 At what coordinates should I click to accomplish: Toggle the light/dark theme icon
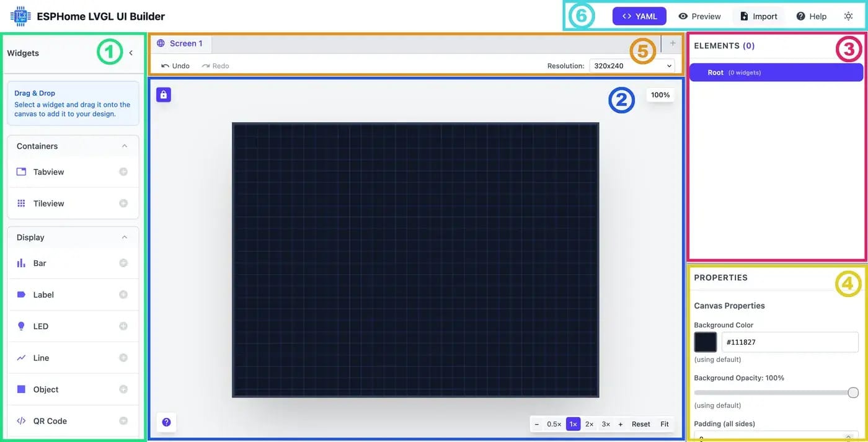[848, 16]
